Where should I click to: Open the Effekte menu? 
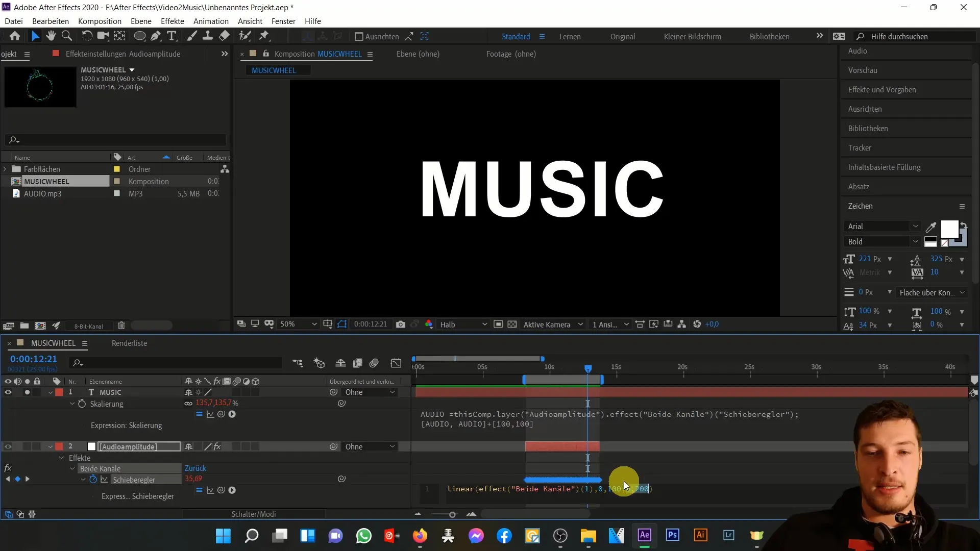(x=173, y=21)
